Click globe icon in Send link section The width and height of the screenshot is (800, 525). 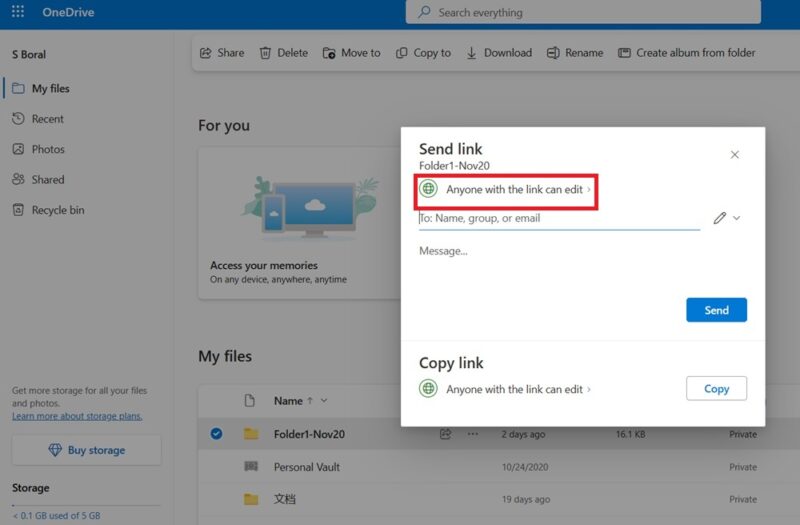pos(429,189)
